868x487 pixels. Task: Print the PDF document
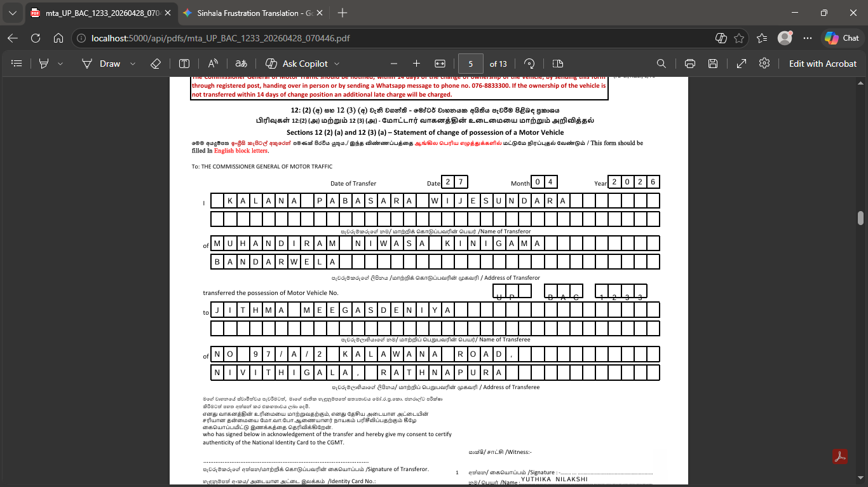tap(690, 64)
